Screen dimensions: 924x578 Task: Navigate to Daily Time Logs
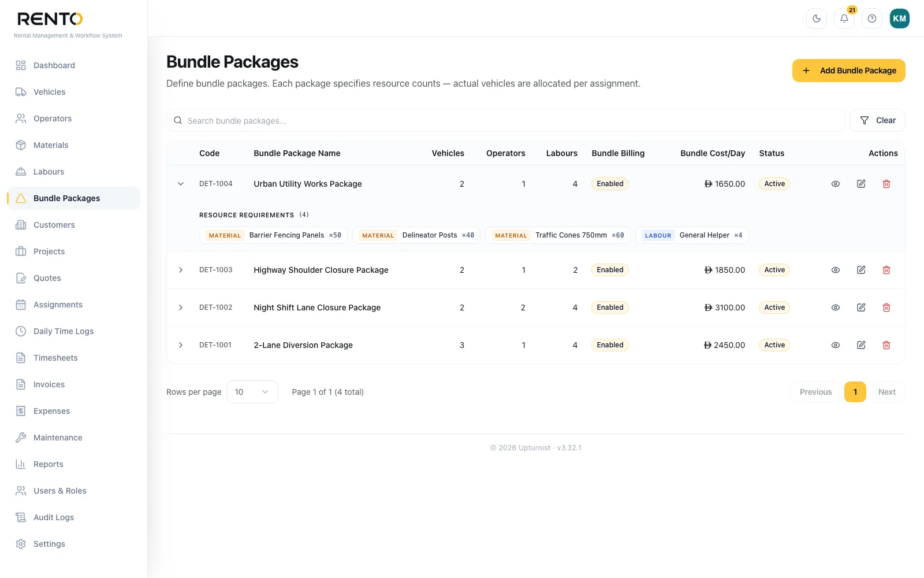(73, 331)
